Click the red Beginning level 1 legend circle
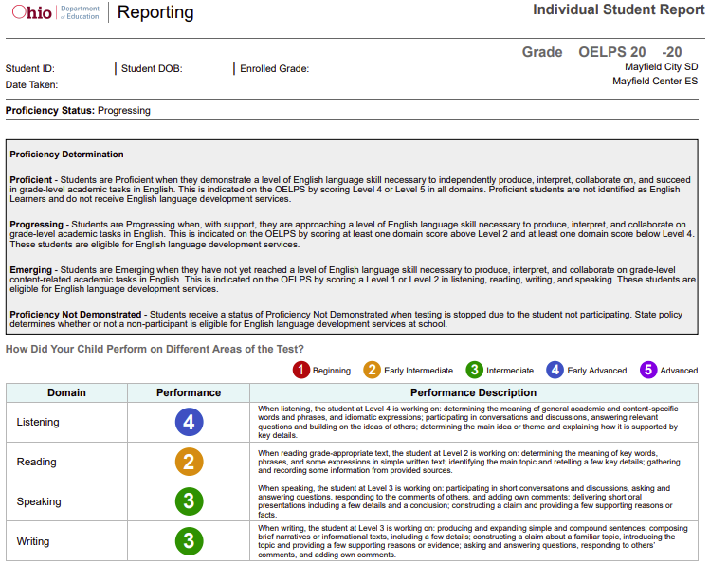Screen dimensions: 728x582 pos(300,370)
